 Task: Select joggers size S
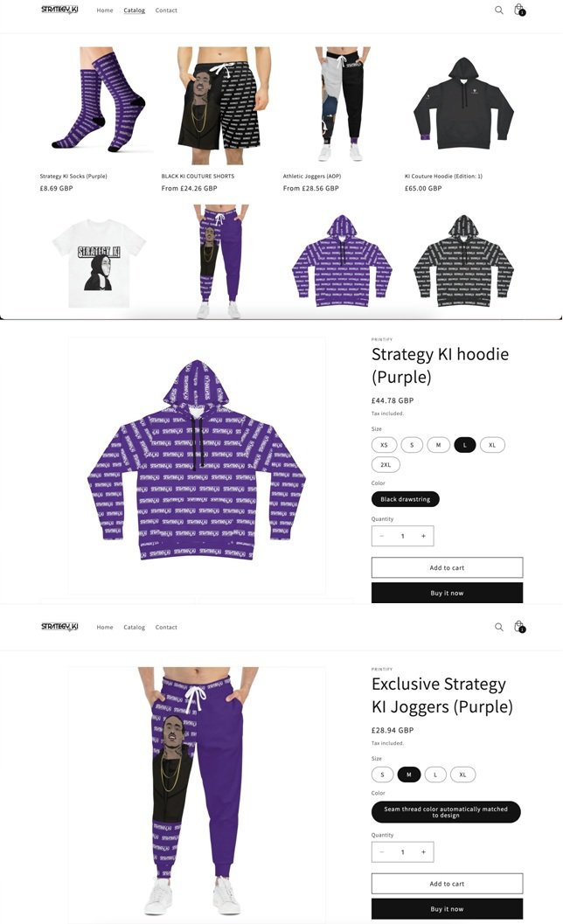(x=382, y=775)
